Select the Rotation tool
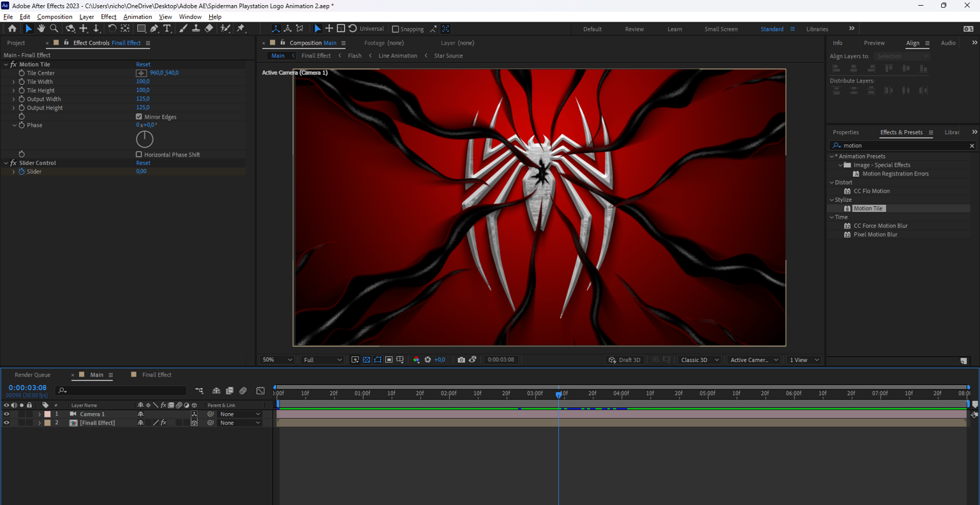Viewport: 980px width, 505px height. tap(112, 29)
